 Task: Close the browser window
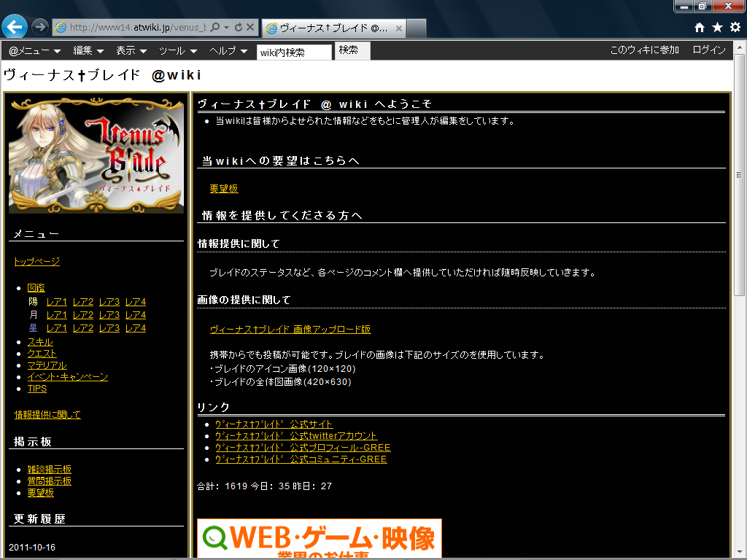[728, 6]
